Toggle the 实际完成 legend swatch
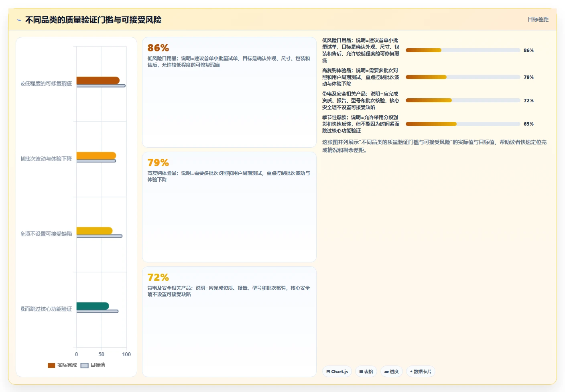 pos(51,365)
